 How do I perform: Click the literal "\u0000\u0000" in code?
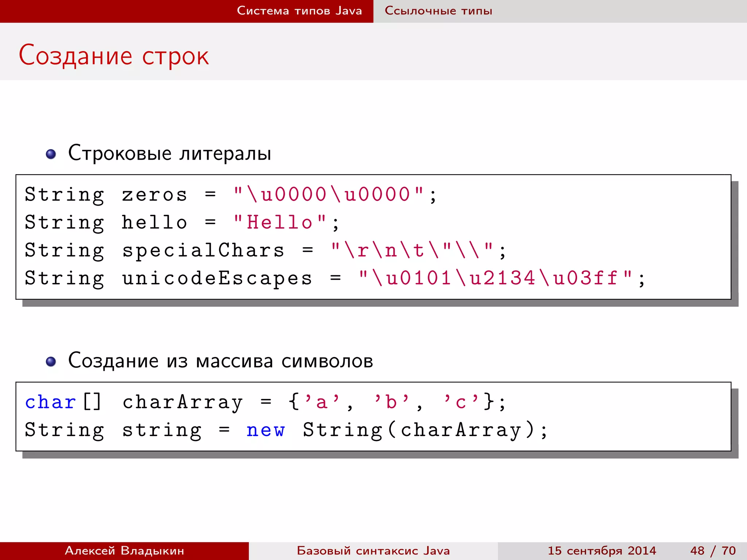click(329, 194)
